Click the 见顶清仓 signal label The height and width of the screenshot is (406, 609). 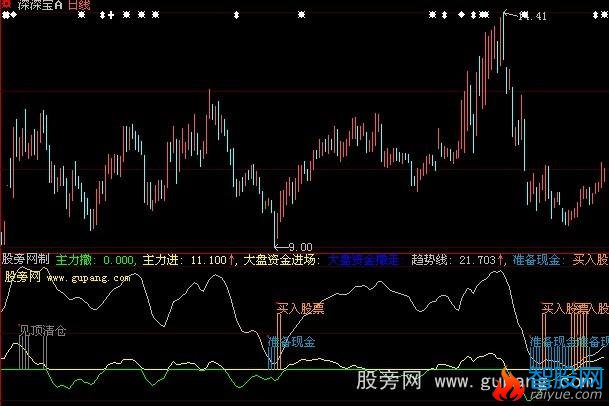(43, 331)
